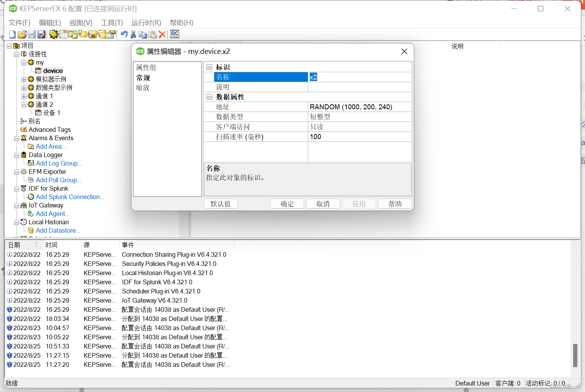
Task: Click the Add Datastore... link
Action: coord(58,230)
